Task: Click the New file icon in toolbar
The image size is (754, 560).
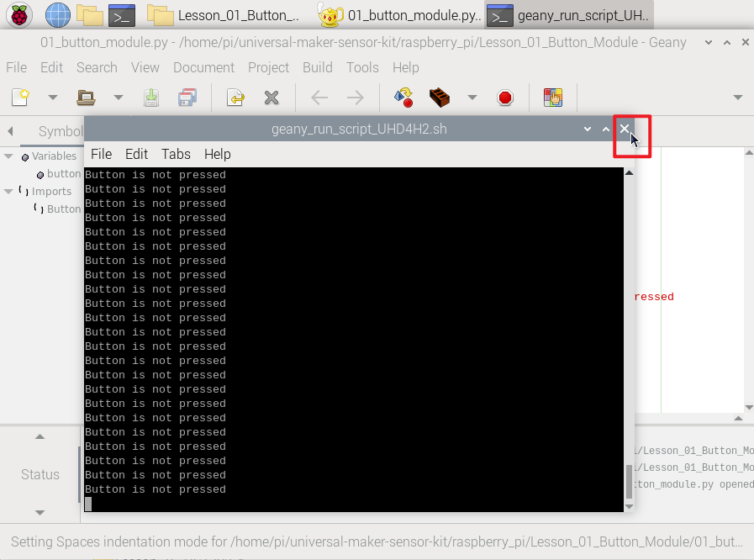Action: pyautogui.click(x=20, y=98)
